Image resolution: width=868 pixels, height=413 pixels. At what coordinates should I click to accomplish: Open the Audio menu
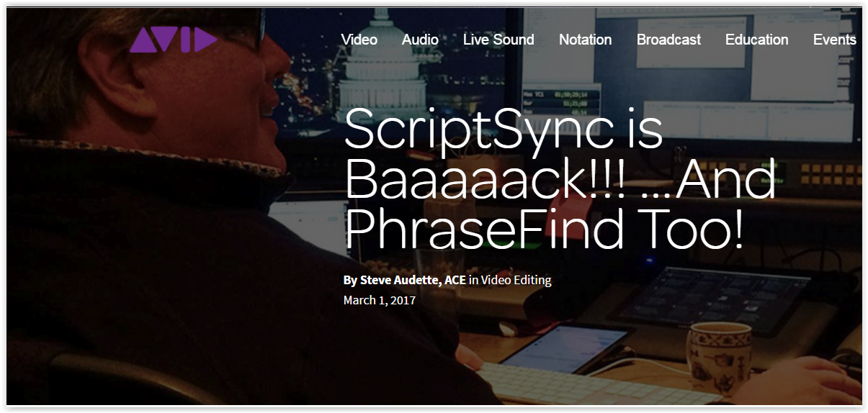[x=420, y=40]
